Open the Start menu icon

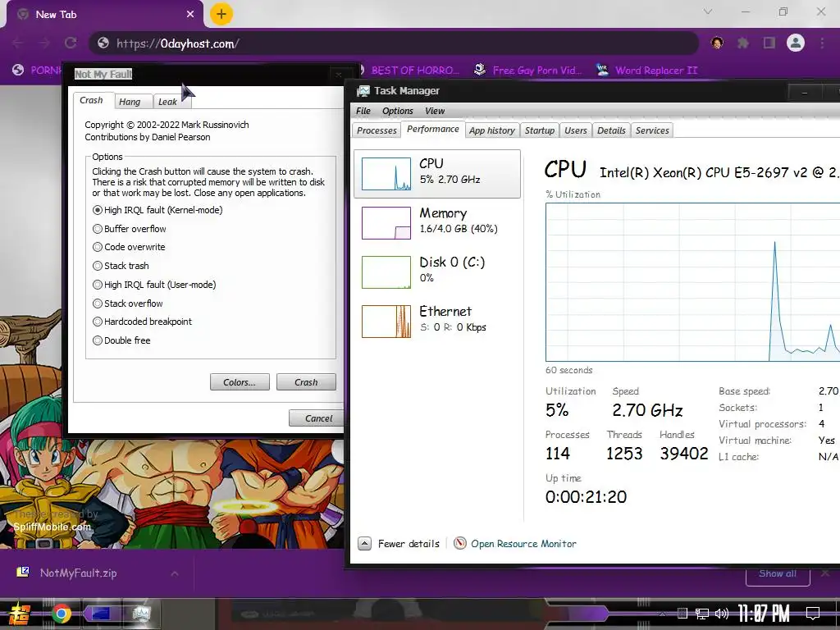(x=19, y=614)
